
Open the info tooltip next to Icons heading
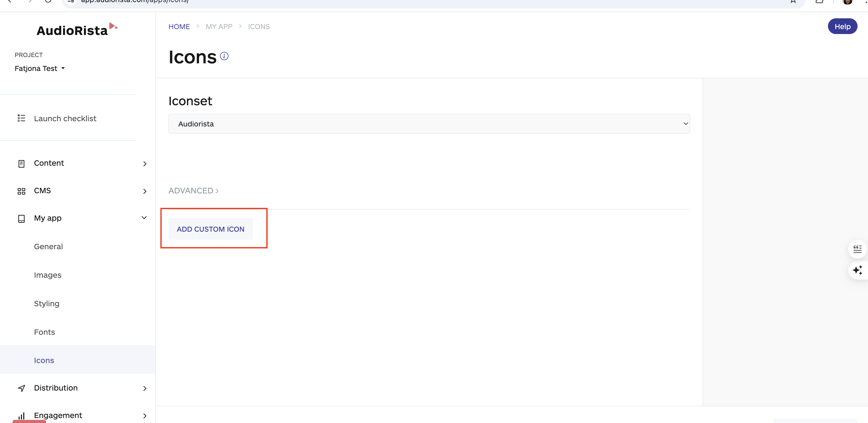(x=224, y=56)
